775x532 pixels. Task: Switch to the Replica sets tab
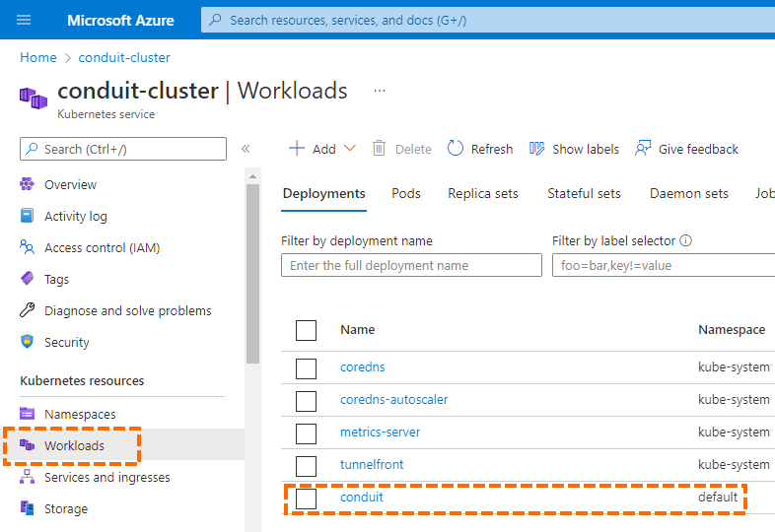pos(483,194)
